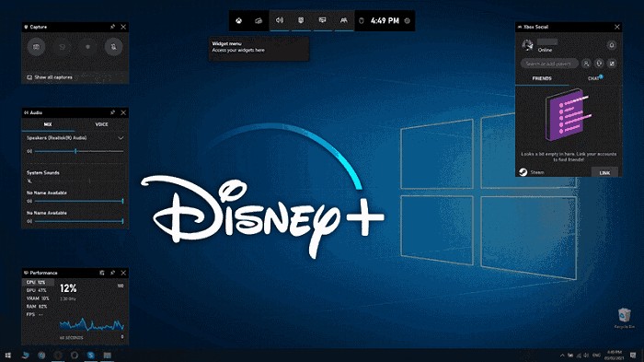Take a screenshot in the Capture widget
Viewport: 644px width, 362px height.
tap(36, 46)
